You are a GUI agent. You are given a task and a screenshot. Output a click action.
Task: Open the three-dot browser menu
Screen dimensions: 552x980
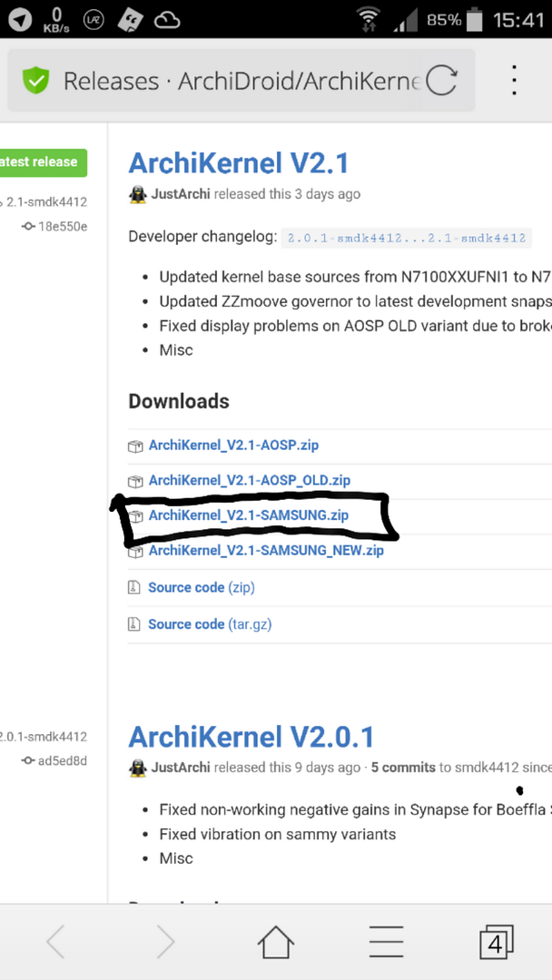(514, 82)
